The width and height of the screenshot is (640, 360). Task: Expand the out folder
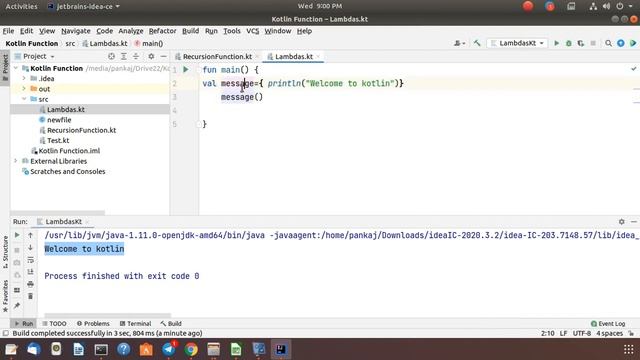24,89
